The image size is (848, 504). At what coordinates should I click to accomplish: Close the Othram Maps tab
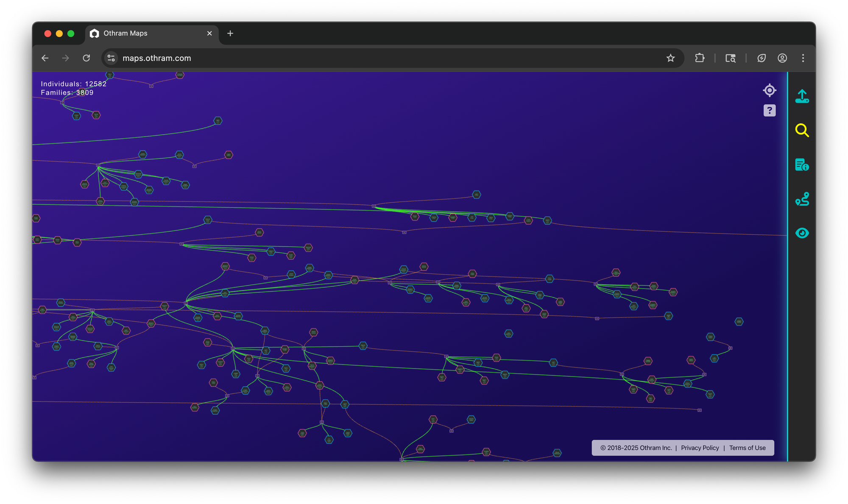click(x=209, y=33)
